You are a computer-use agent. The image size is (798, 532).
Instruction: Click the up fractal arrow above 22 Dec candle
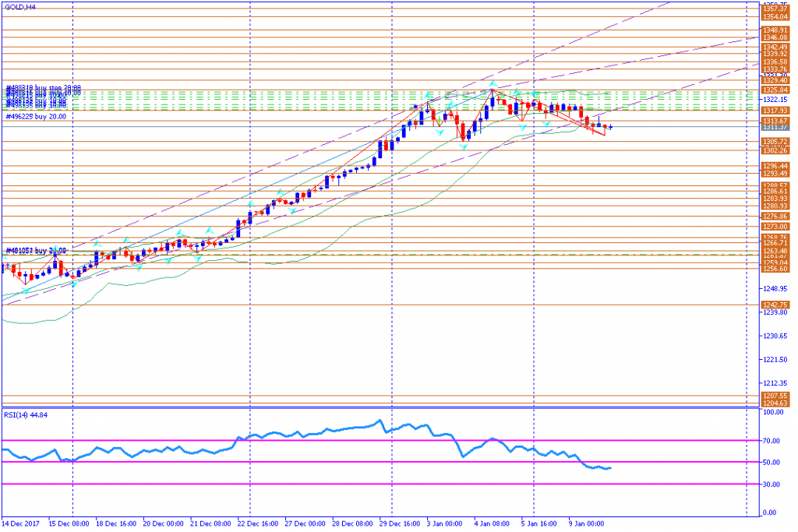click(252, 204)
